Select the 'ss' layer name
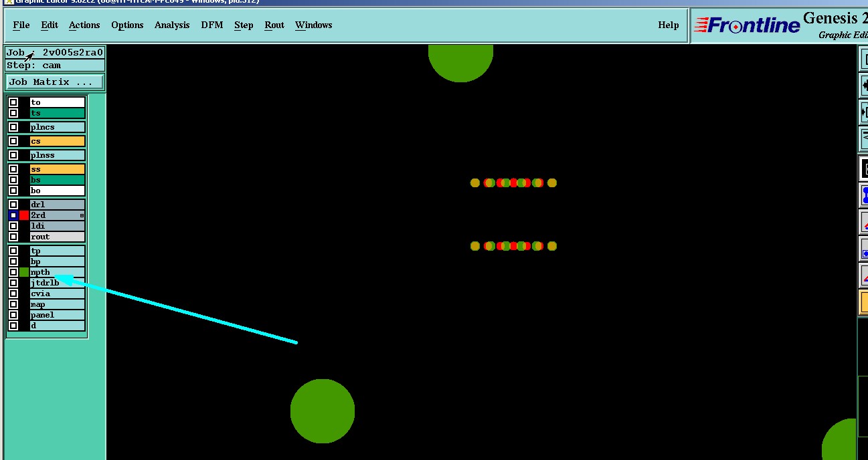Viewport: 868px width, 460px height. tap(58, 169)
